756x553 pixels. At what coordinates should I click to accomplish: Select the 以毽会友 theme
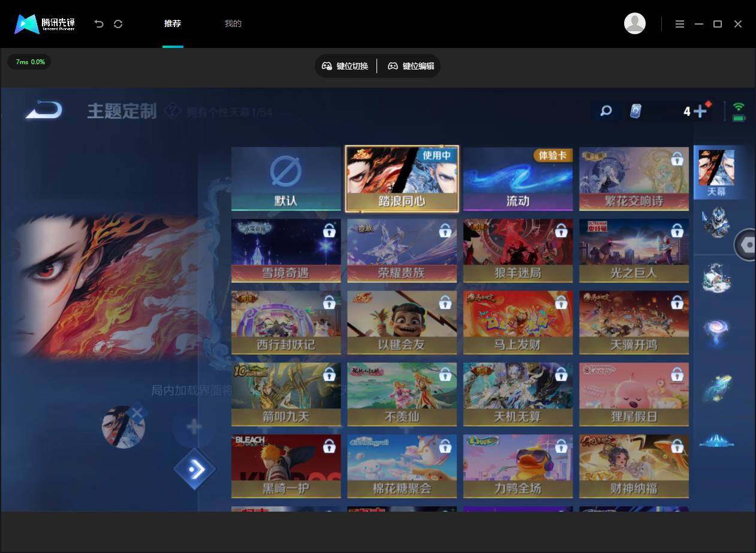pos(402,323)
